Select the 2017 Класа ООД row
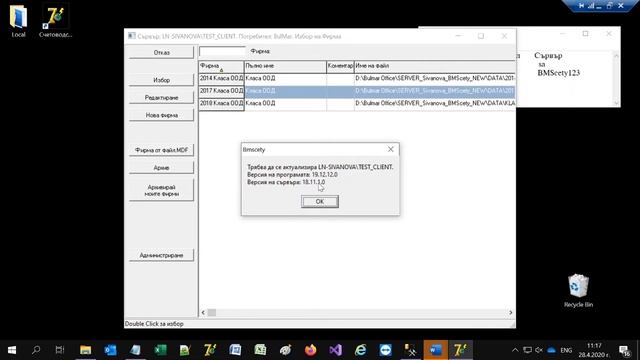This screenshot has height=360, width=640. click(x=357, y=91)
